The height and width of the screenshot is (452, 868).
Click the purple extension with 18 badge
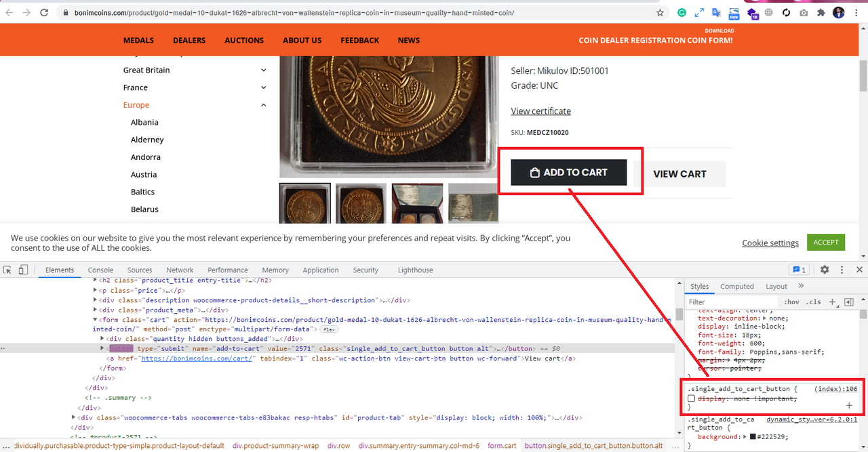tap(751, 13)
